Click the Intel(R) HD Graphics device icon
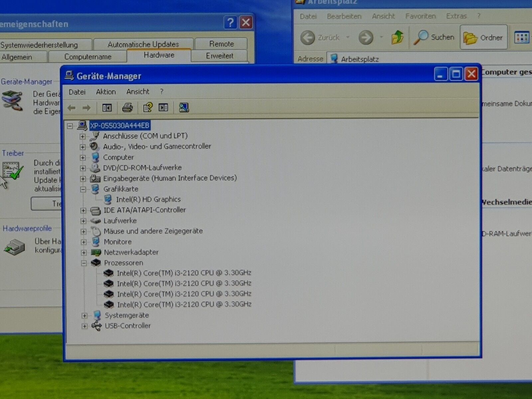The height and width of the screenshot is (399, 532). (x=107, y=199)
